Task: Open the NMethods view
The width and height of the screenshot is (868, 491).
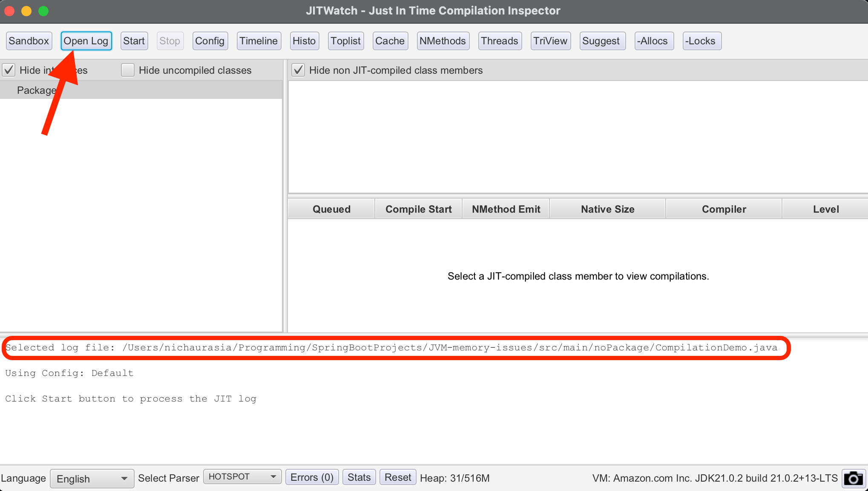Action: tap(443, 41)
